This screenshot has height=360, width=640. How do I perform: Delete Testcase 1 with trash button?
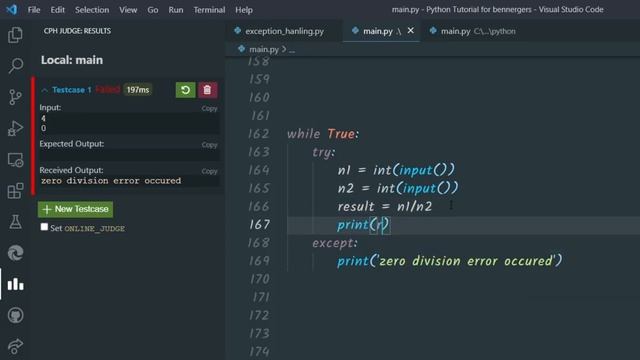click(207, 90)
